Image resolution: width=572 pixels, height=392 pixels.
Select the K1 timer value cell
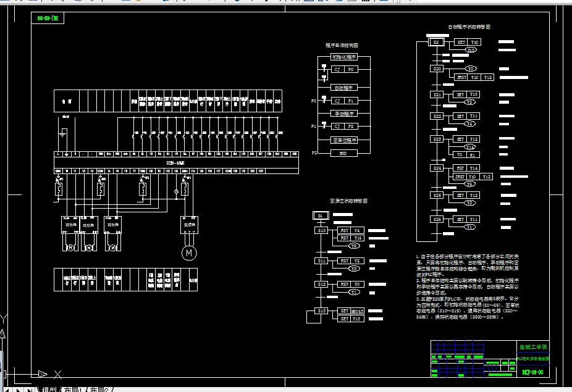point(473,155)
